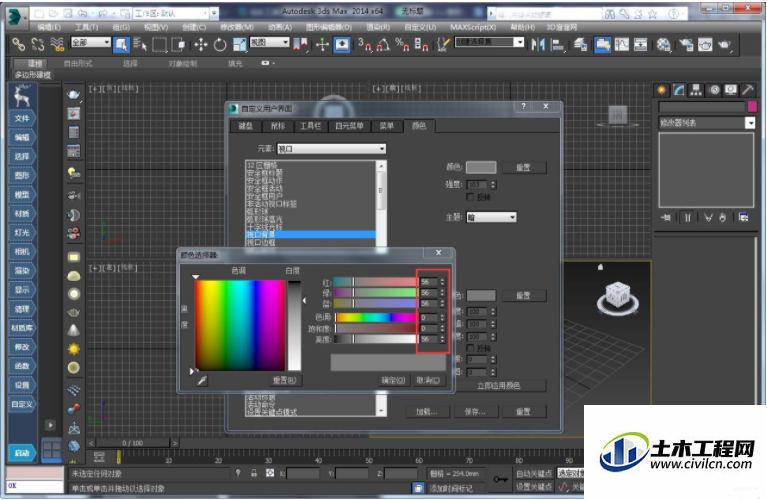Click the key icon in status bar
The image size is (767, 500).
pyautogui.click(x=499, y=479)
